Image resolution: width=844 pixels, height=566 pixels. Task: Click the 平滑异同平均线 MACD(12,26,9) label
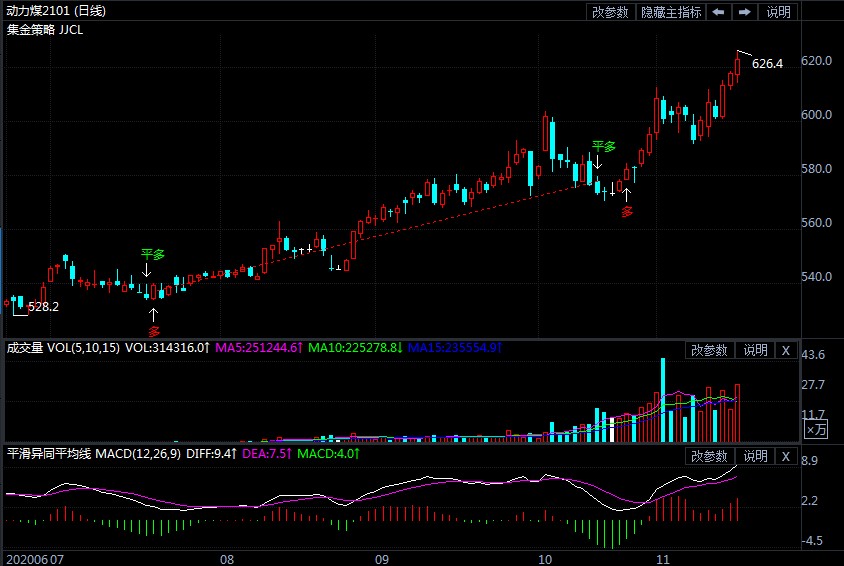(x=94, y=454)
